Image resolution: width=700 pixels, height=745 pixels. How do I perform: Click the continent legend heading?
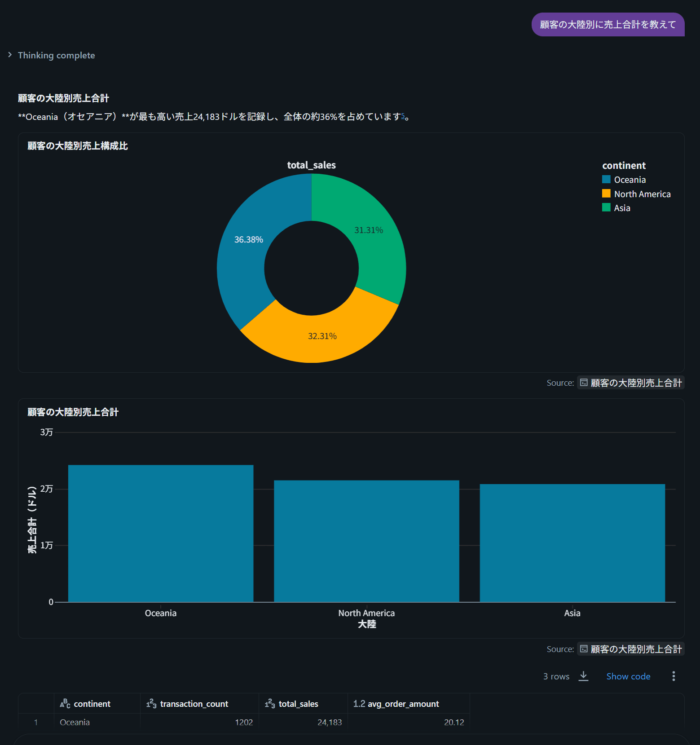pos(624,165)
